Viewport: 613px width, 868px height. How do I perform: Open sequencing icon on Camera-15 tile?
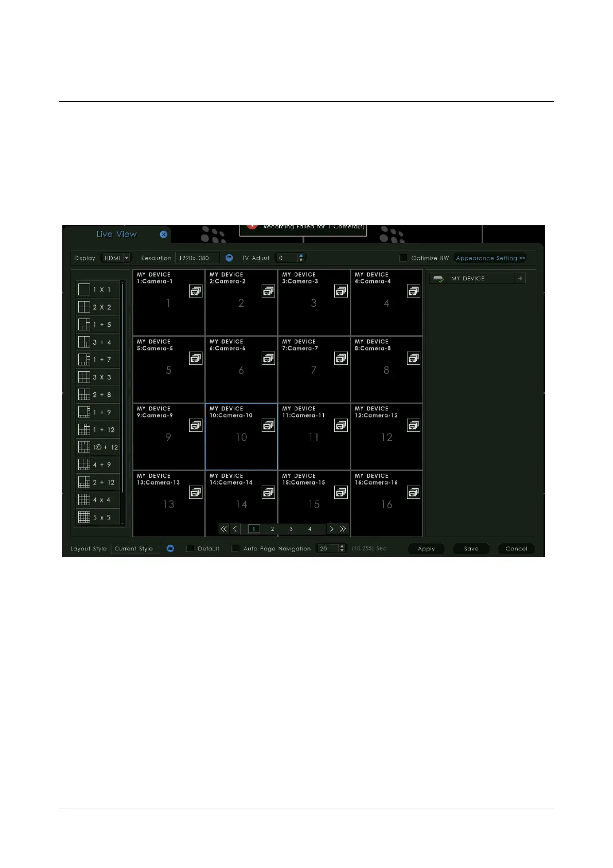point(341,492)
